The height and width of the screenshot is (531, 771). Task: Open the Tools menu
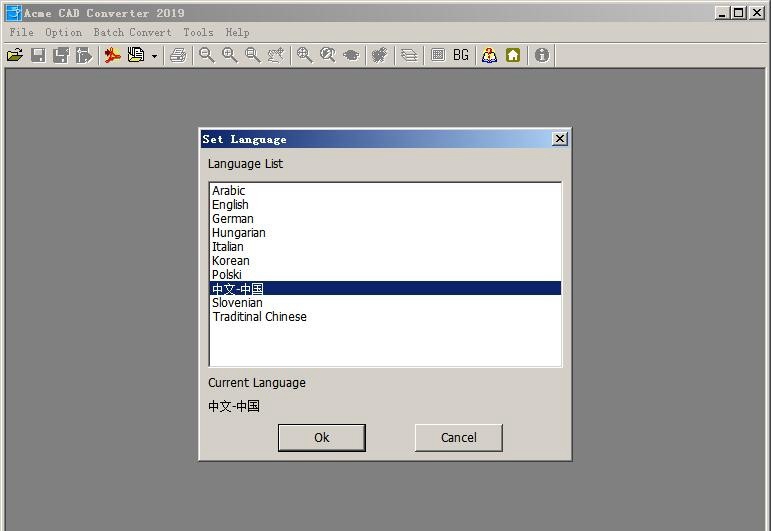coord(198,32)
